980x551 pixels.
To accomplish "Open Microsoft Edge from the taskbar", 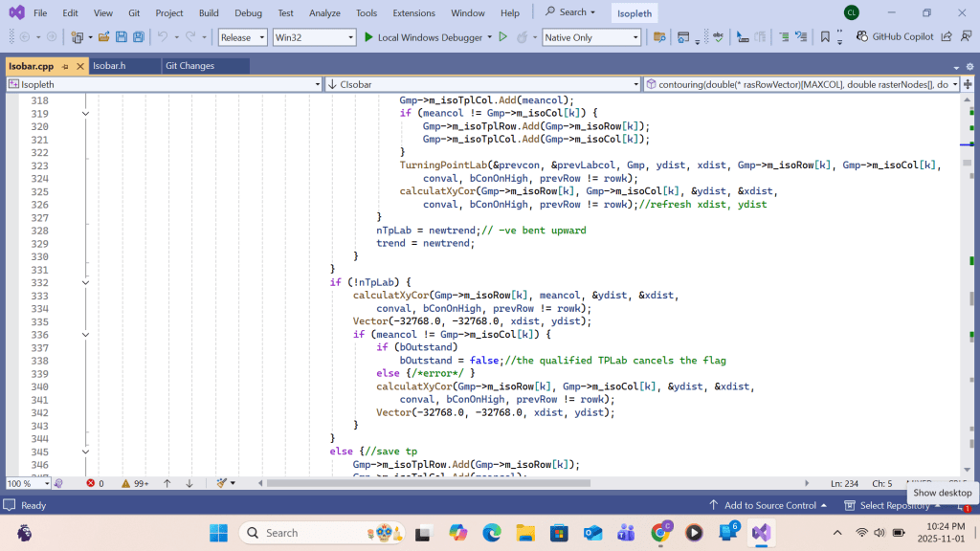I will (492, 533).
